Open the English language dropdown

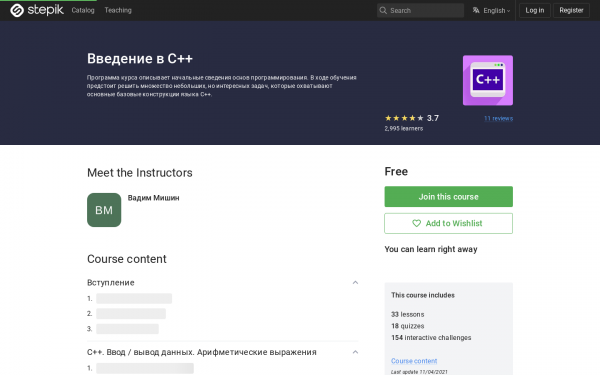tap(492, 10)
